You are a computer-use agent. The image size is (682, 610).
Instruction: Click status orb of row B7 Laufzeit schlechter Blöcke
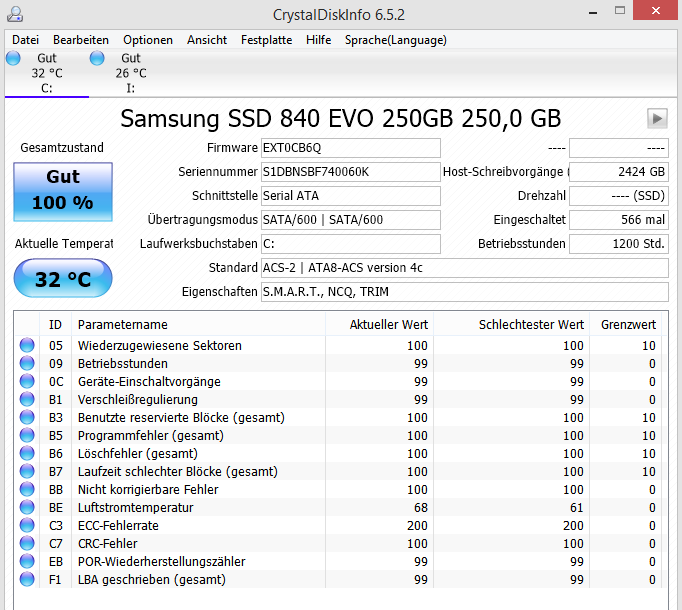27,472
